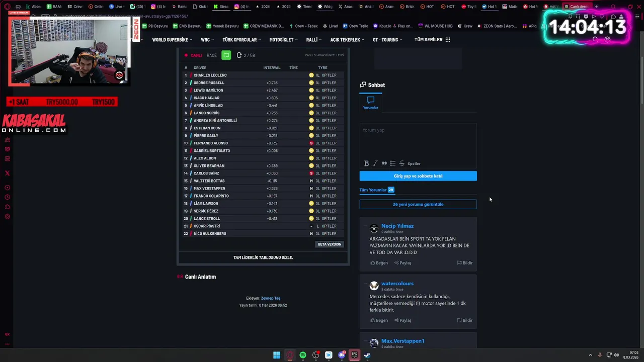Image resolution: width=644 pixels, height=362 pixels.
Task: Click the Sohbet chat bubbles icon
Action: coord(363,85)
